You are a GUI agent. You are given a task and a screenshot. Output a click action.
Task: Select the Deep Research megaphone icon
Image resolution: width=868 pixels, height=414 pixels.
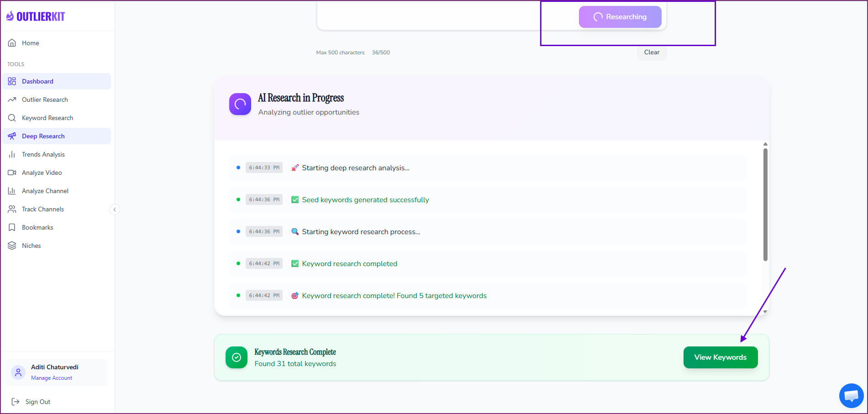(x=12, y=136)
